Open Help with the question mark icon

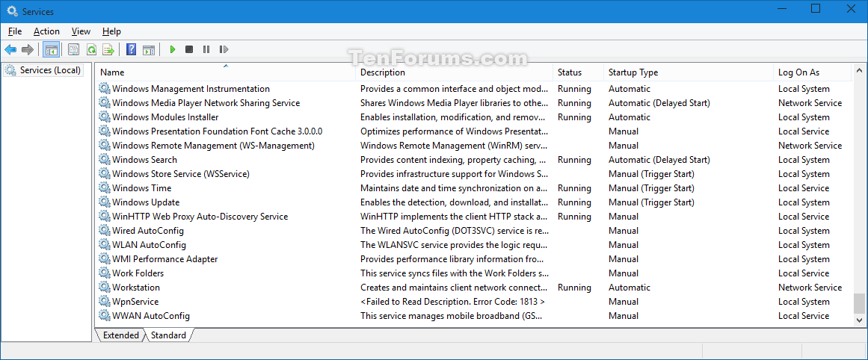click(131, 50)
